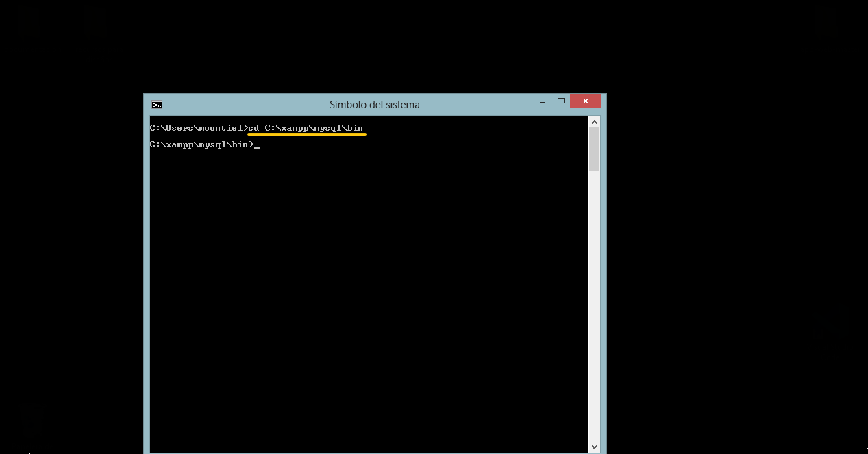Image resolution: width=868 pixels, height=454 pixels.
Task: Click the left border of the console window
Action: (x=145, y=274)
